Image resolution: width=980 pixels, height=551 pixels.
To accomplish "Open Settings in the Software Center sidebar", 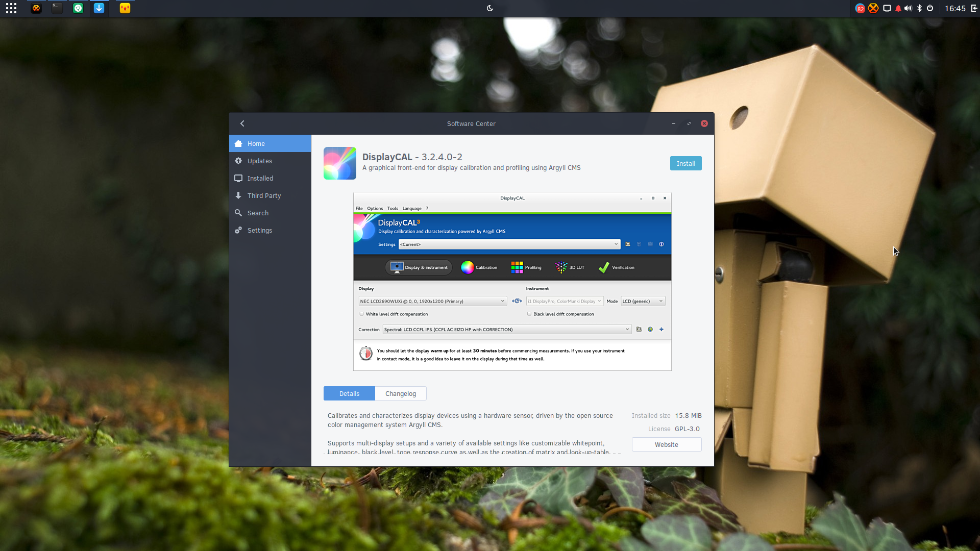I will click(x=270, y=230).
